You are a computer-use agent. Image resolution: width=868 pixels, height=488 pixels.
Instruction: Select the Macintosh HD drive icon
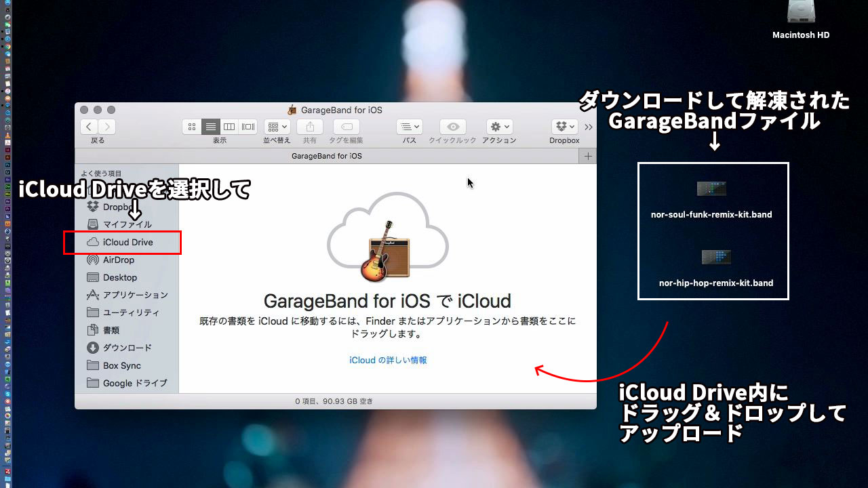[x=801, y=12]
